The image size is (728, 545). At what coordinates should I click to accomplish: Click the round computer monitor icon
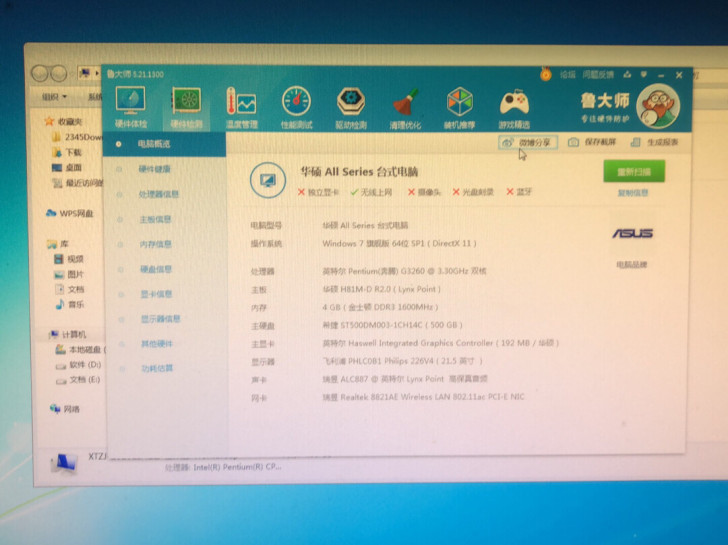[x=268, y=180]
